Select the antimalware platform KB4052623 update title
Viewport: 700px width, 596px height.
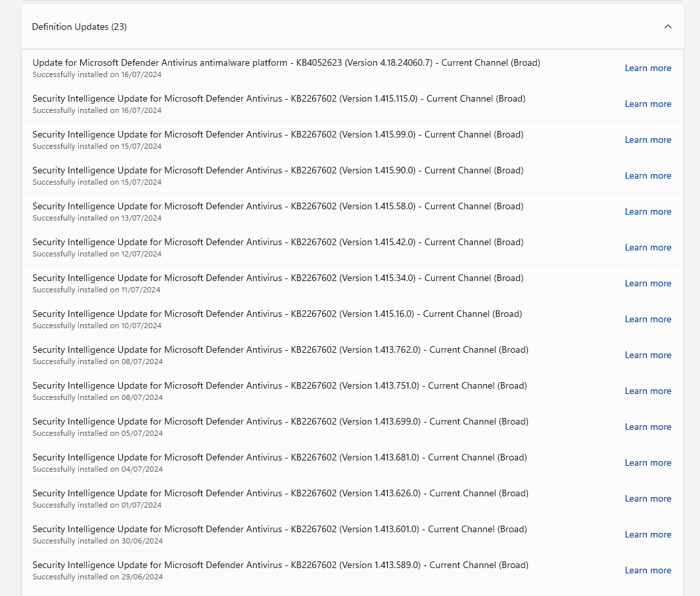click(x=286, y=63)
